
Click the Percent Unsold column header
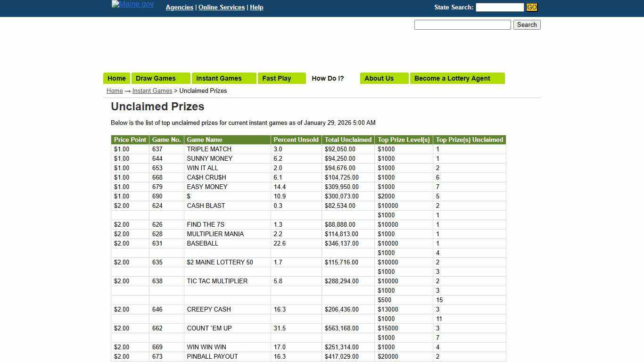tap(296, 140)
